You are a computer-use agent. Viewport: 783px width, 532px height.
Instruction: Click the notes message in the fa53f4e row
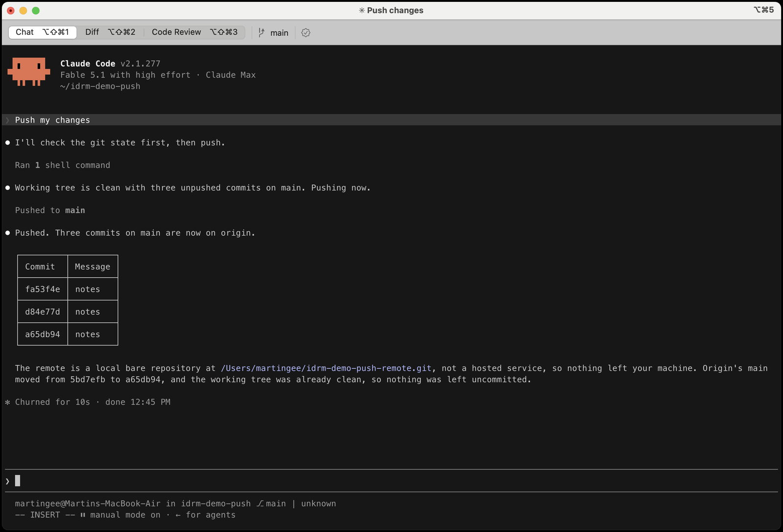(x=88, y=289)
